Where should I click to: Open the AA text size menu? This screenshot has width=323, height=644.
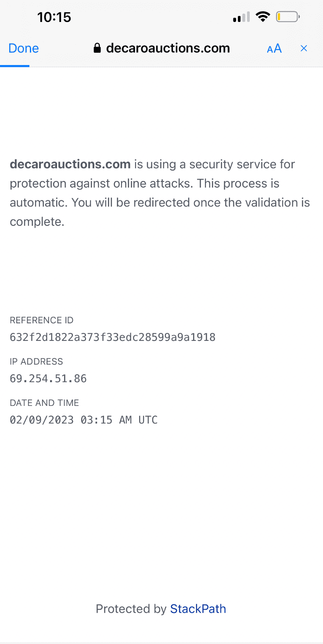click(274, 49)
